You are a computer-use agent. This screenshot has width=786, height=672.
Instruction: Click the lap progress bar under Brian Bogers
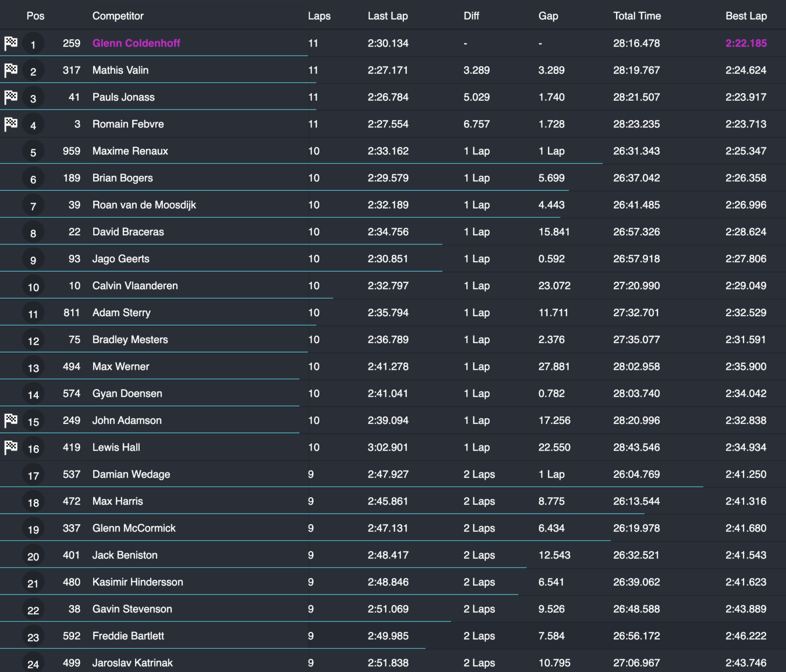pos(287,191)
